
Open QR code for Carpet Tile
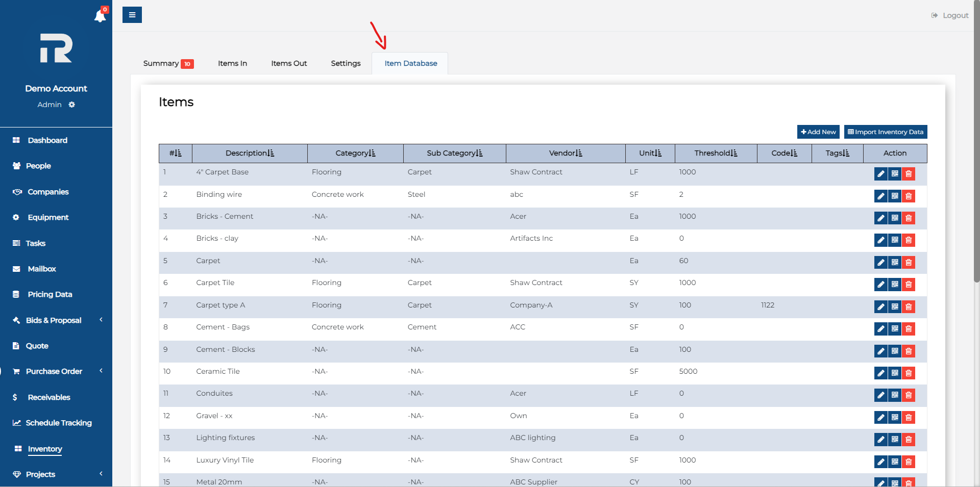click(x=895, y=285)
